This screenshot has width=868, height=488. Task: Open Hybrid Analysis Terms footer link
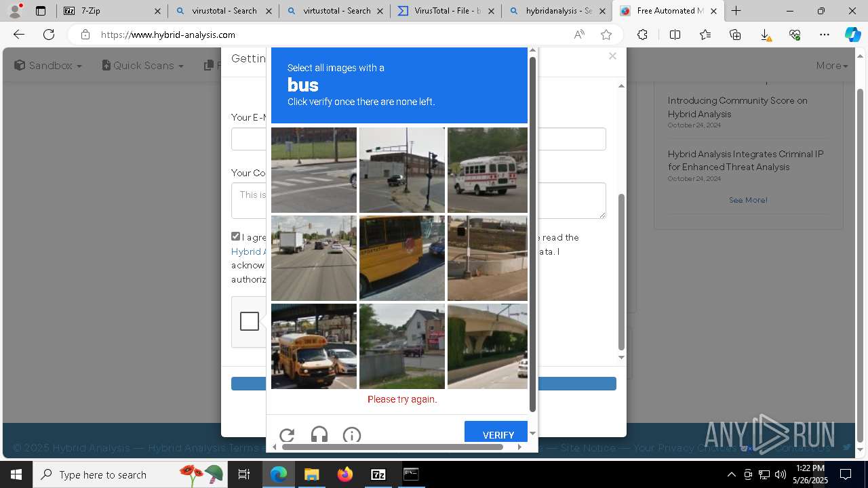click(203, 448)
